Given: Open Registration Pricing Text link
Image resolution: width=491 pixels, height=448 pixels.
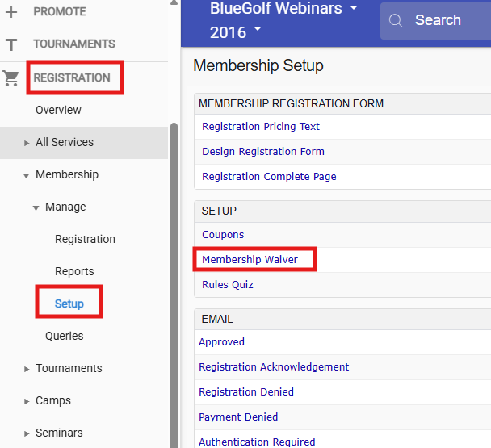Looking at the screenshot, I should tap(261, 127).
